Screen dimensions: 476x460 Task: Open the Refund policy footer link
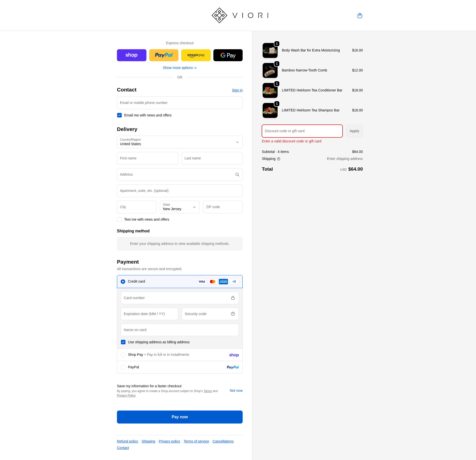[127, 441]
